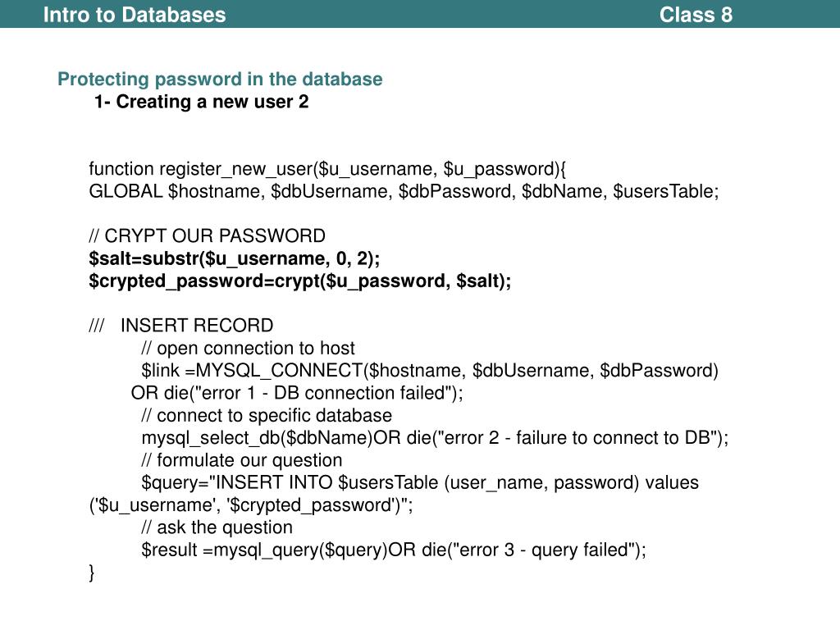Select the bold $crypted_password=crypt line
The image size is (840, 630).
300,281
